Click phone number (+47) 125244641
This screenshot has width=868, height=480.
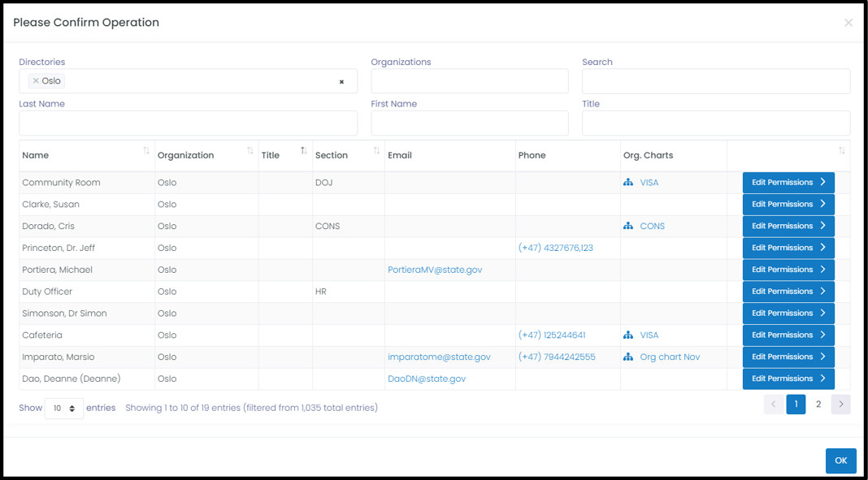pyautogui.click(x=552, y=335)
